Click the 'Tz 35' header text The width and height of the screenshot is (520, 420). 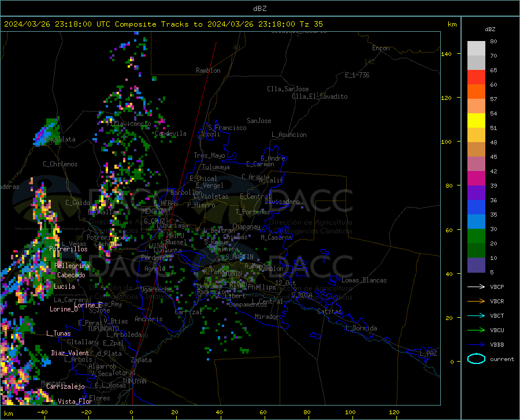(311, 24)
